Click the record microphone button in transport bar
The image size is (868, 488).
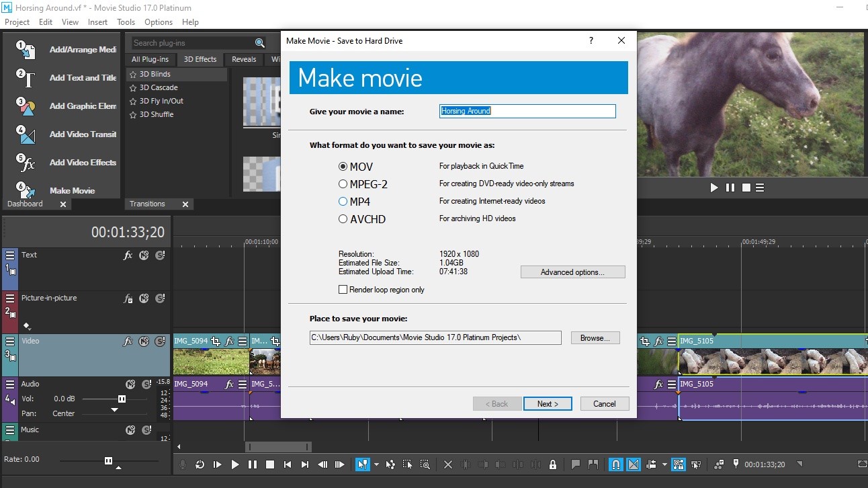(182, 464)
